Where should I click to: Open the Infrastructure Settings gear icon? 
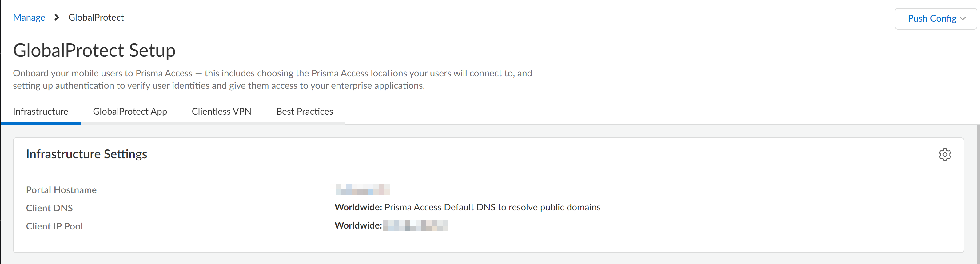[x=945, y=155]
